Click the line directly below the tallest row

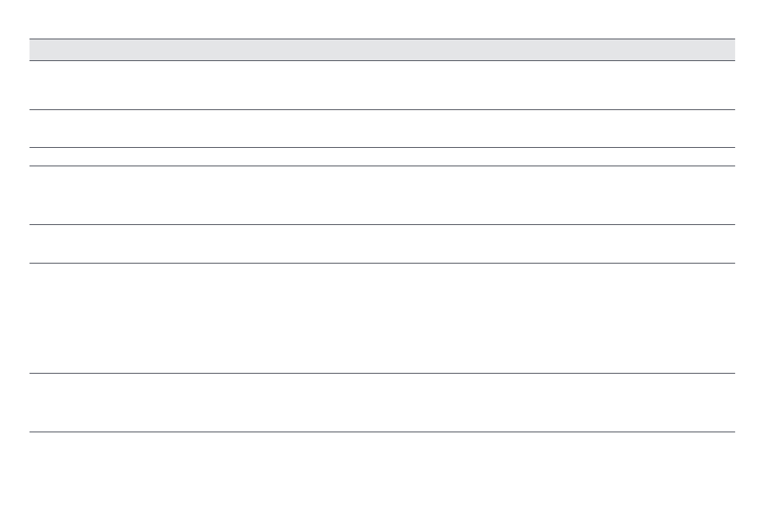[x=382, y=374]
